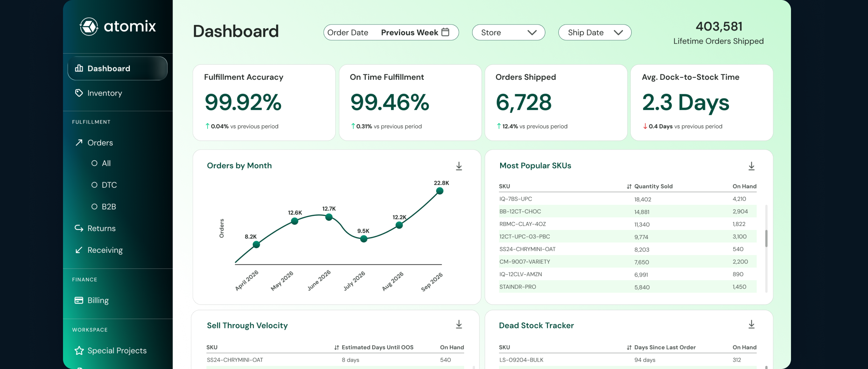
Task: Select the B2B orders radio option
Action: click(94, 207)
